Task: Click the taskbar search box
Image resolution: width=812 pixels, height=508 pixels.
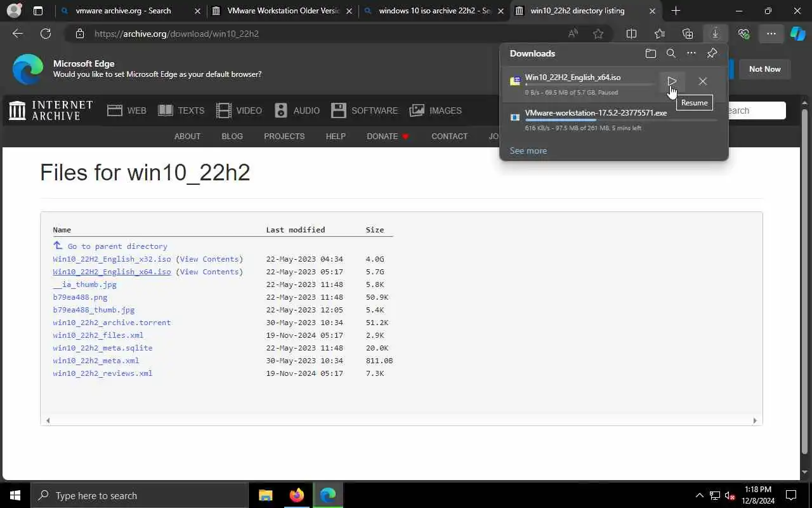Action: click(x=140, y=495)
